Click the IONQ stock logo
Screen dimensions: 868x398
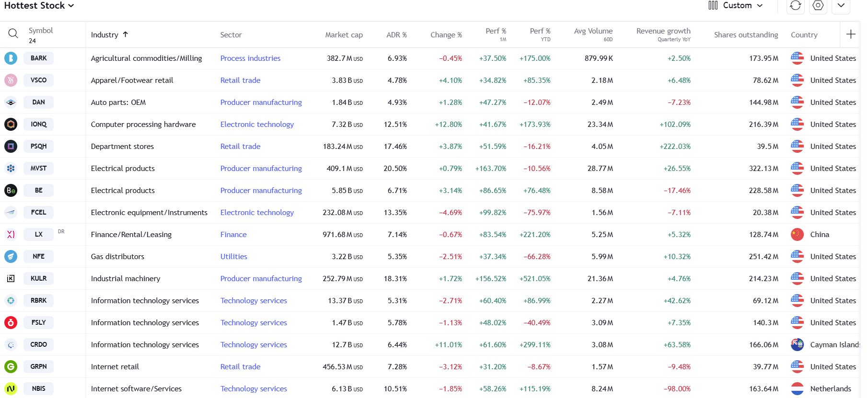click(x=11, y=125)
